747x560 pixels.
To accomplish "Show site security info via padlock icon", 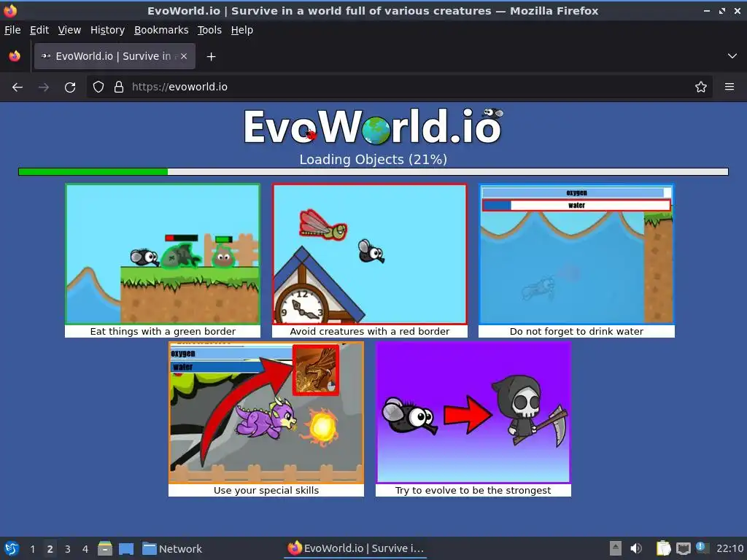I will 119,87.
